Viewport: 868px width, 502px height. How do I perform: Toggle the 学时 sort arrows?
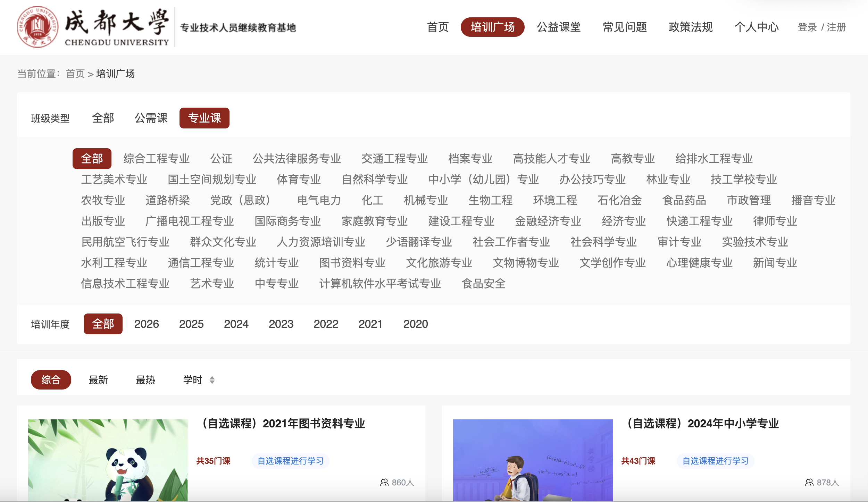[212, 380]
